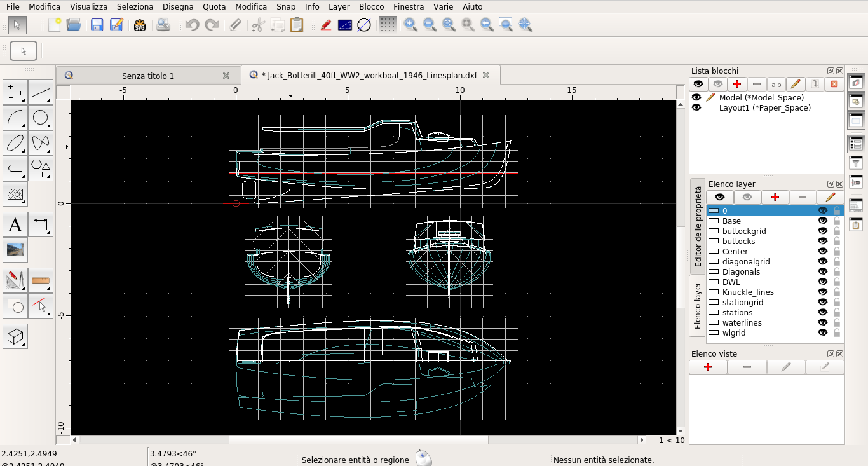Viewport: 868px width, 466px height.
Task: Zoom in using the plus magnifier
Action: [410, 25]
